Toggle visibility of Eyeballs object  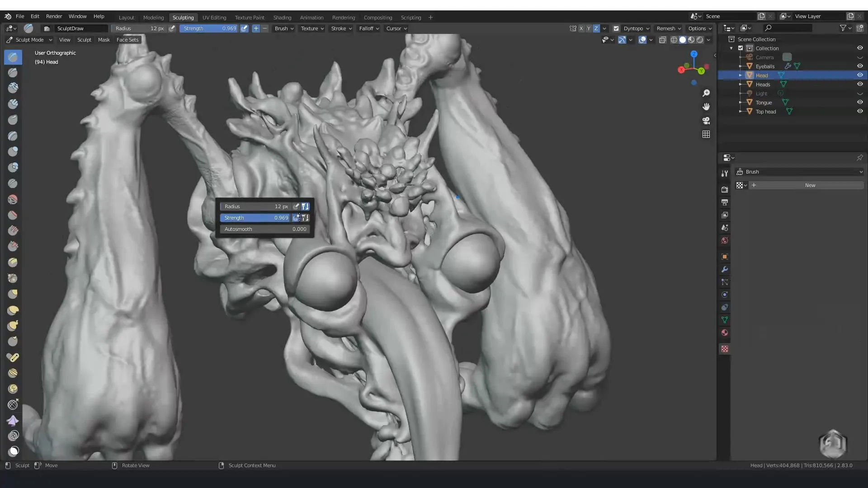point(860,66)
